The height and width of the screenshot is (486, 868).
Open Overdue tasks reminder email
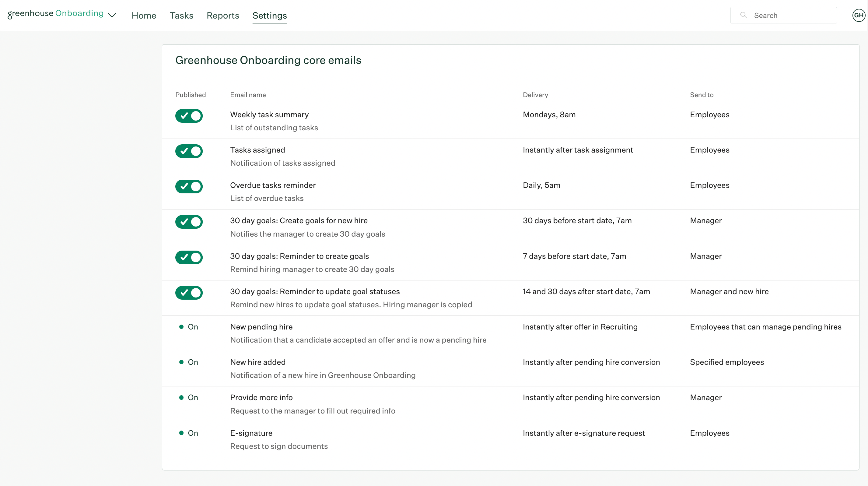[273, 185]
